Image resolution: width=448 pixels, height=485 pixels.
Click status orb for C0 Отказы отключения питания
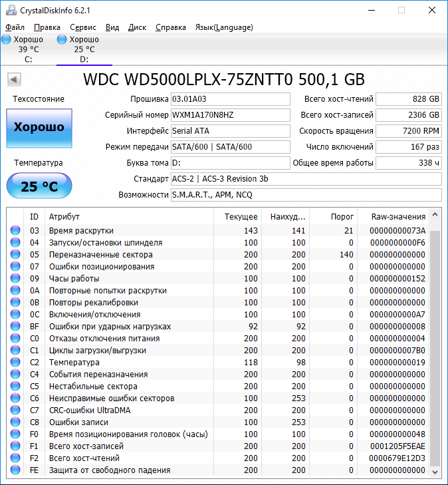(x=15, y=339)
